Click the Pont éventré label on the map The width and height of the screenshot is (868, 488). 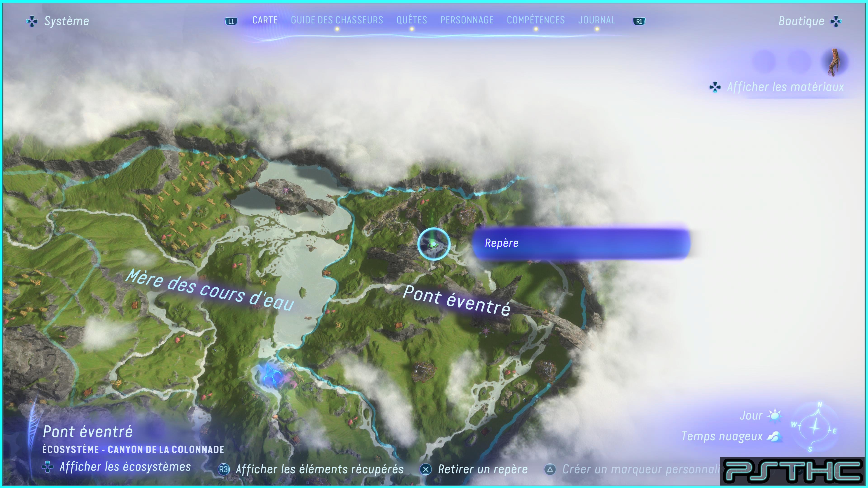(x=457, y=300)
